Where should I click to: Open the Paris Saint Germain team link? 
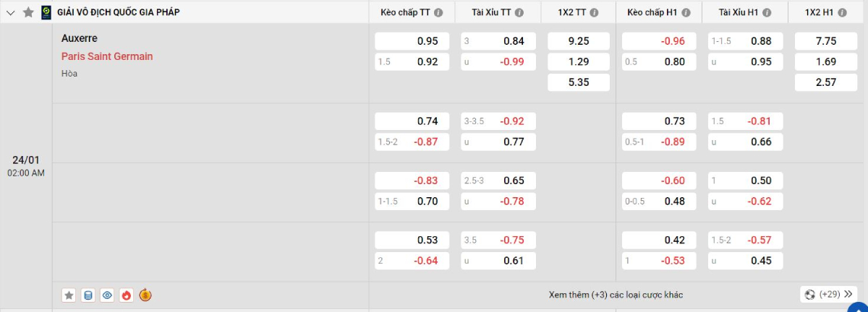[x=107, y=56]
